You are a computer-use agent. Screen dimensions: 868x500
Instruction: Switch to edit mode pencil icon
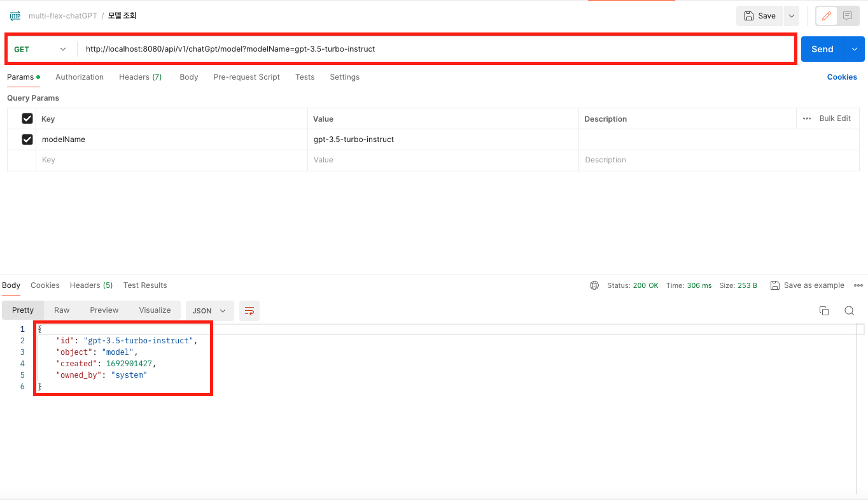point(826,16)
